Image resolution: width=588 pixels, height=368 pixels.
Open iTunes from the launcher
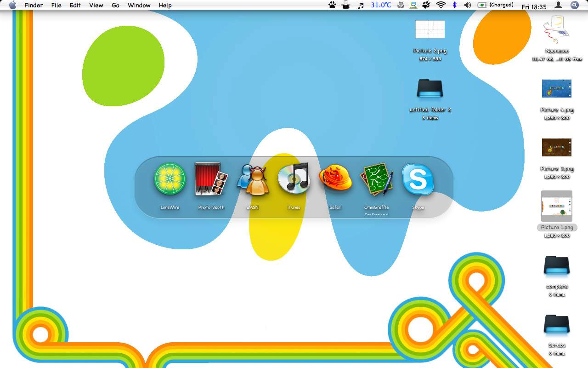(x=294, y=178)
